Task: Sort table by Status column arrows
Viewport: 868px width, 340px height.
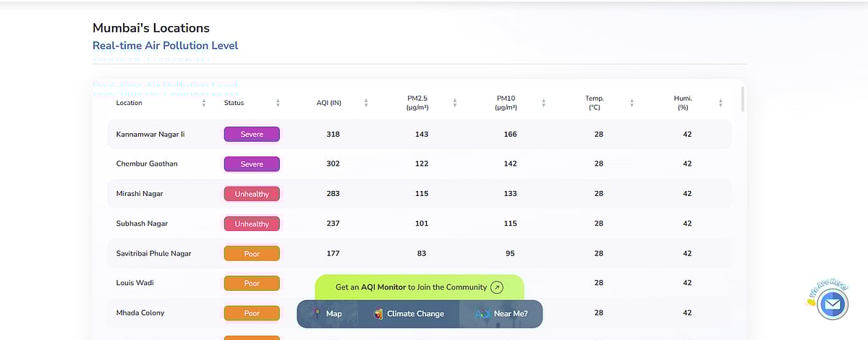Action: click(278, 103)
